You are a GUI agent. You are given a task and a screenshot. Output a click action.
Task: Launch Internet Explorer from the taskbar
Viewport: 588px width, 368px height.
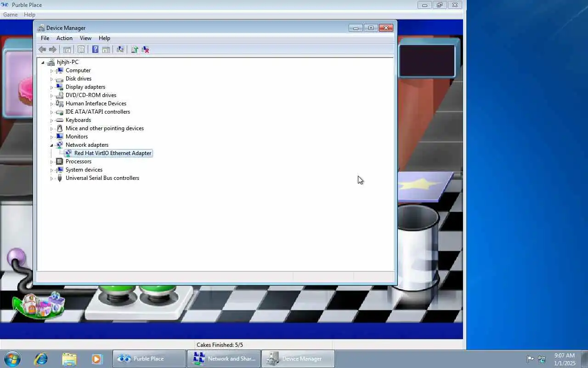(x=41, y=359)
